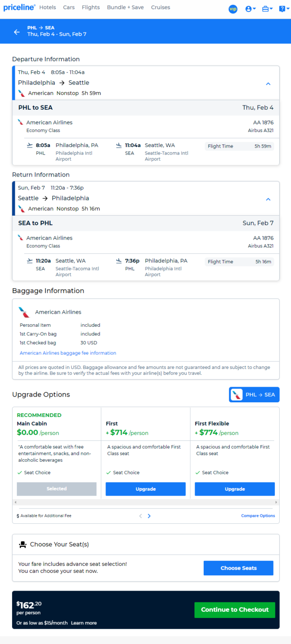Open the VIP badge icon

click(233, 9)
